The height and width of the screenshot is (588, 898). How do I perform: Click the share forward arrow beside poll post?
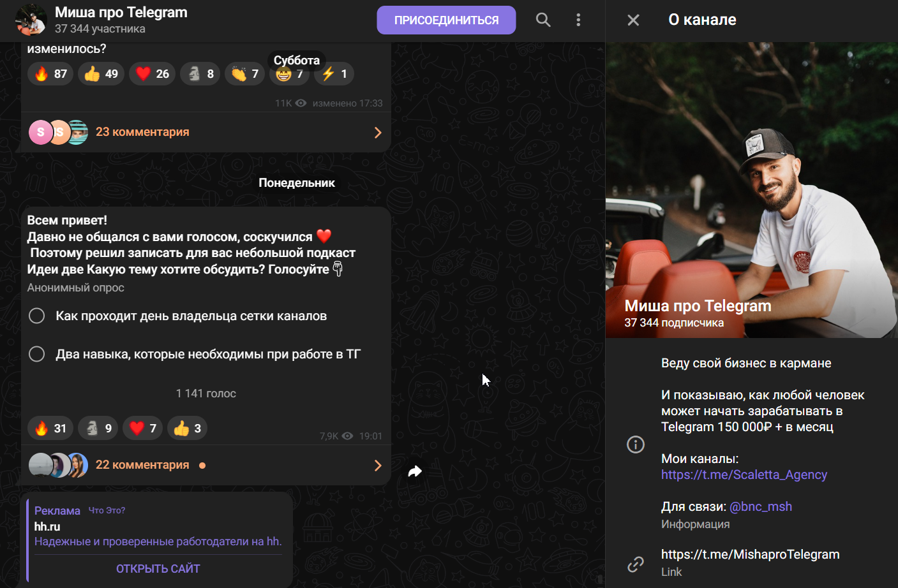click(415, 471)
